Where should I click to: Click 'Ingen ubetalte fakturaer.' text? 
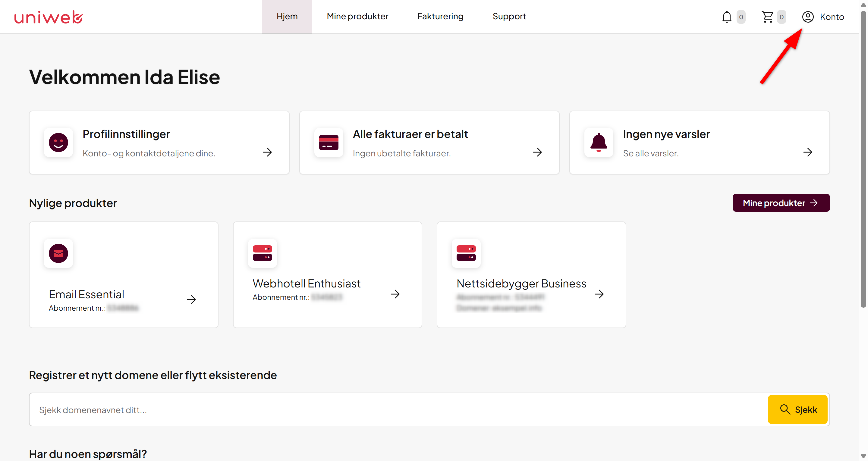click(x=402, y=153)
